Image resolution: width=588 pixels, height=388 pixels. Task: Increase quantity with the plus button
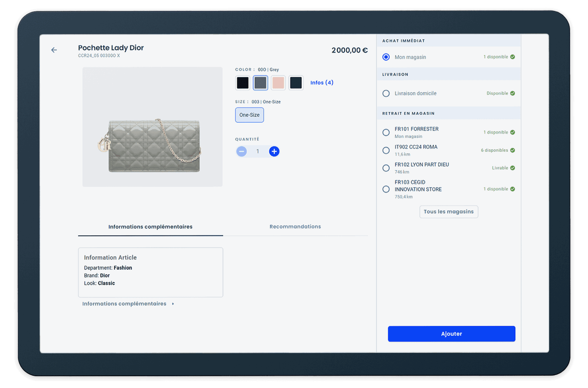(274, 151)
